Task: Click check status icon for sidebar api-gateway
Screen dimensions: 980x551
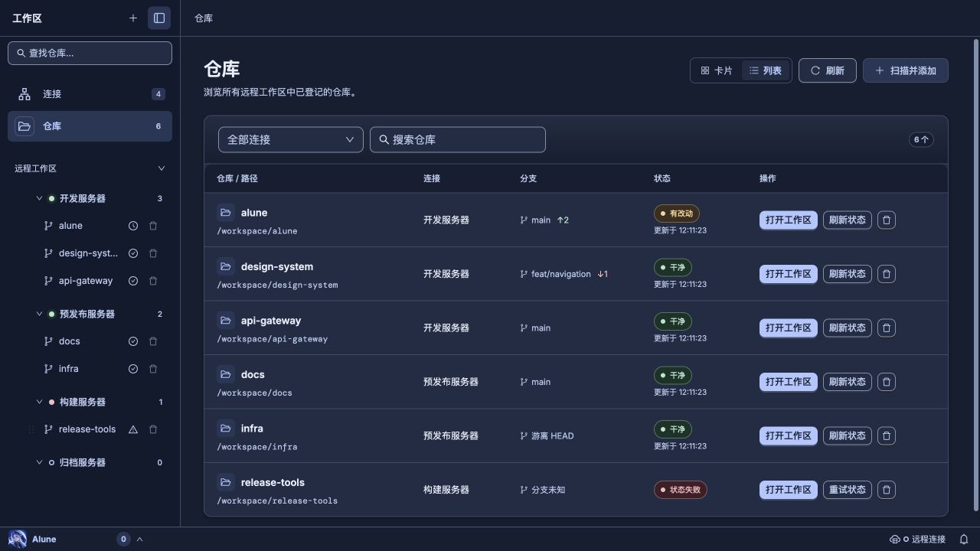Action: tap(133, 281)
